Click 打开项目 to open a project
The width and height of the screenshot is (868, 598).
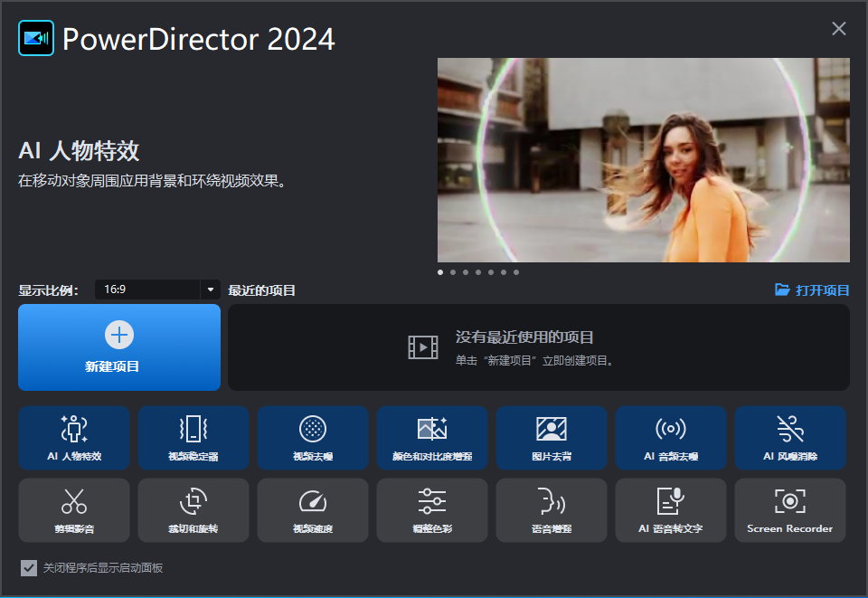[812, 290]
